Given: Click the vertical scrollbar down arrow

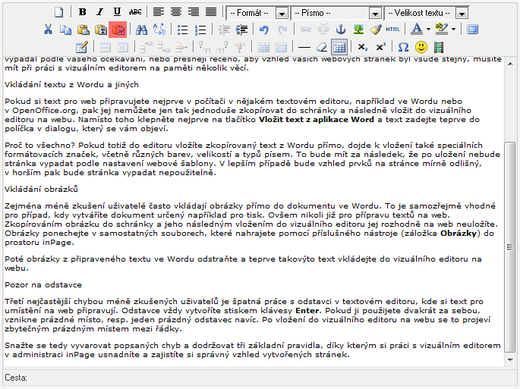Looking at the screenshot, I should (x=510, y=360).
